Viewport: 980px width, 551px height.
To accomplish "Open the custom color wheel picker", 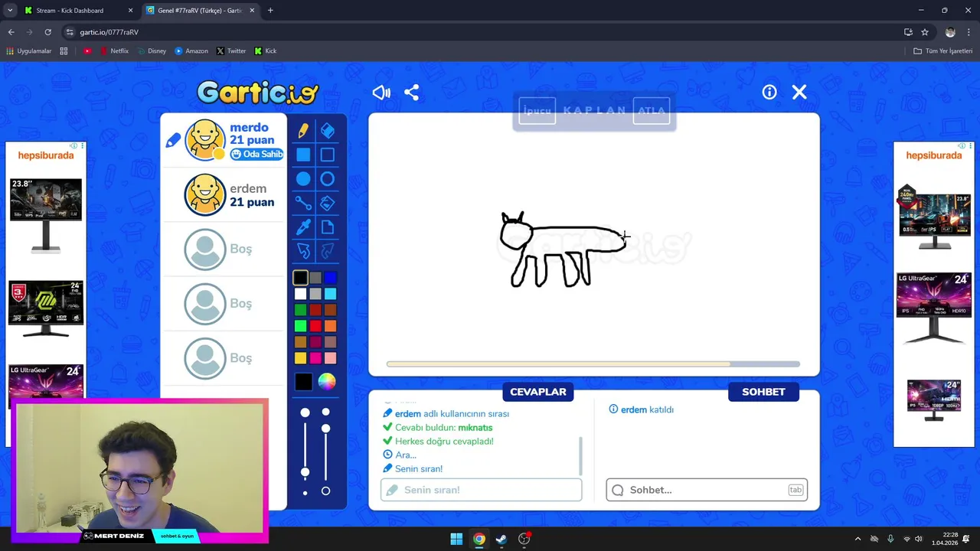I will pos(327,382).
